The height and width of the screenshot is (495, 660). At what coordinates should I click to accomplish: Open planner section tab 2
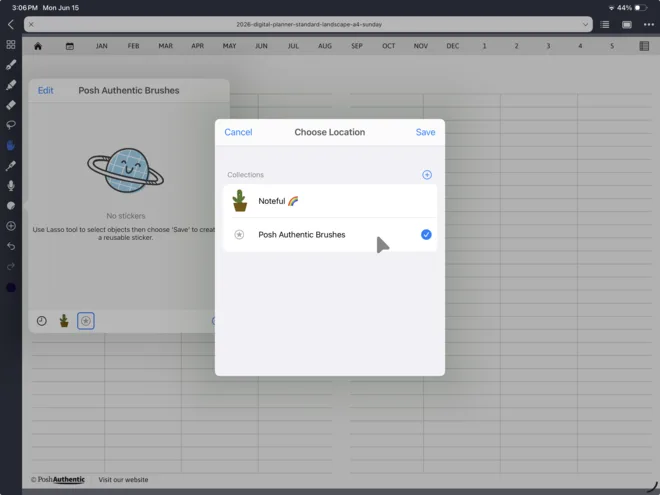pyautogui.click(x=516, y=46)
